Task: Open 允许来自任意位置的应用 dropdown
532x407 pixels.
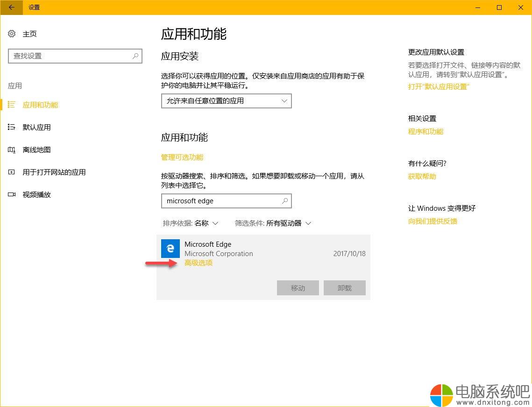Action: tap(227, 101)
